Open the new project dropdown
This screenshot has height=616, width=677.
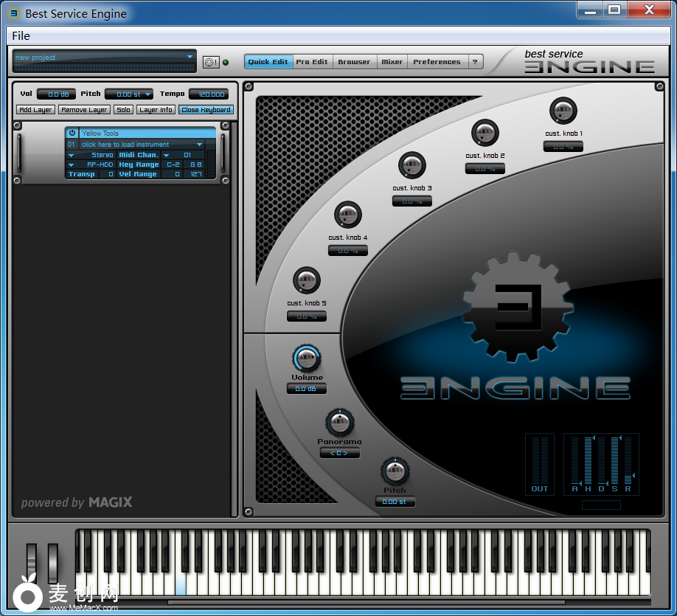[189, 57]
